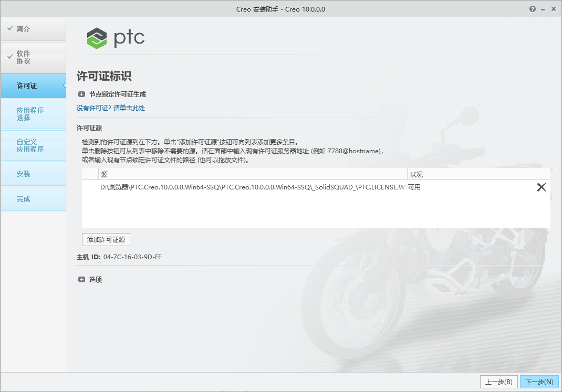Open 应用程序选择 step
The height and width of the screenshot is (392, 562).
coord(33,114)
